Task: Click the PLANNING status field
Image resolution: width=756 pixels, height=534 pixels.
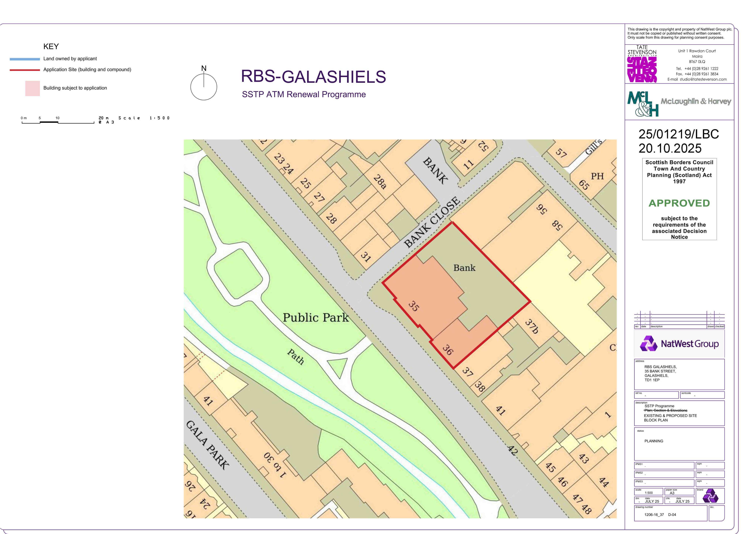Action: pyautogui.click(x=679, y=443)
